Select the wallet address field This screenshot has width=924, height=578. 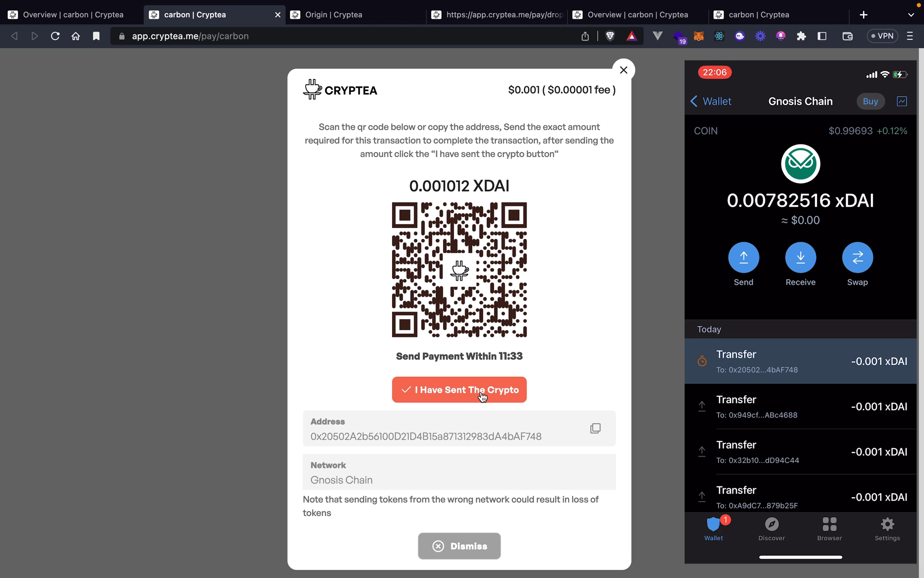click(459, 429)
